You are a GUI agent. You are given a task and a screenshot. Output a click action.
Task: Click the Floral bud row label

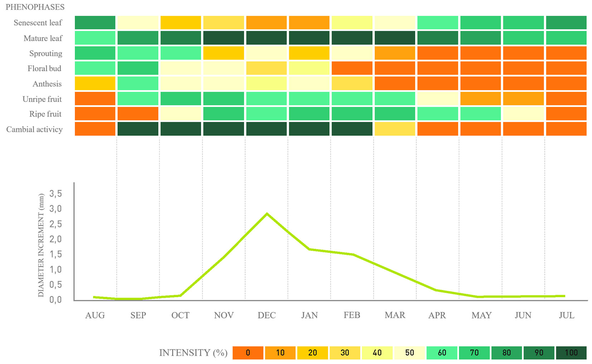(x=44, y=68)
